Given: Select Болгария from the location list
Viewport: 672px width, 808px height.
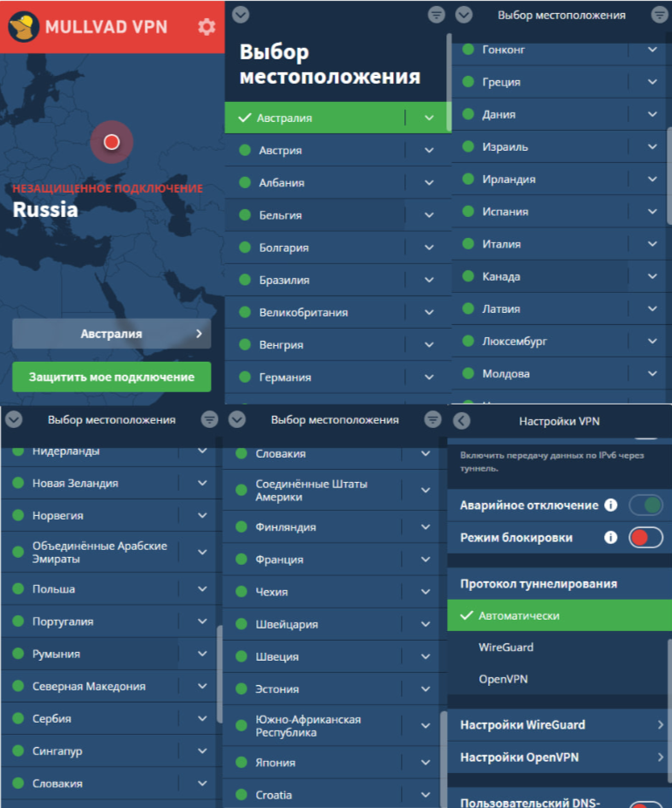Looking at the screenshot, I should (315, 248).
